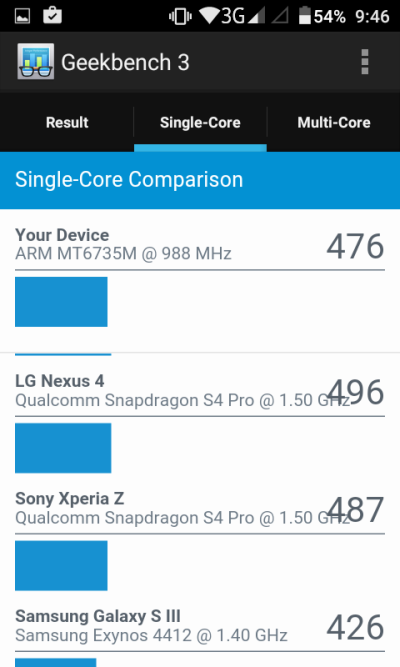Tap the Geekbench 3 app icon

click(35, 61)
